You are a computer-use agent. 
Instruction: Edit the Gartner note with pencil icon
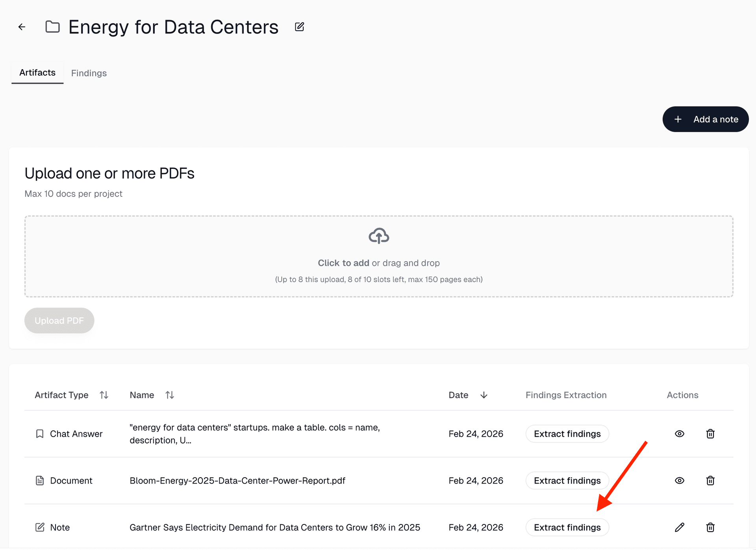679,527
